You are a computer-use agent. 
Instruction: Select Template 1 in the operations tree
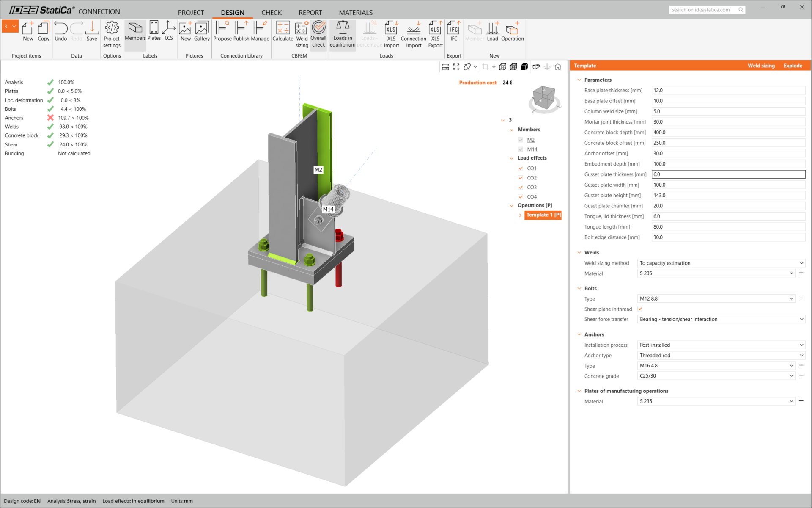click(543, 215)
